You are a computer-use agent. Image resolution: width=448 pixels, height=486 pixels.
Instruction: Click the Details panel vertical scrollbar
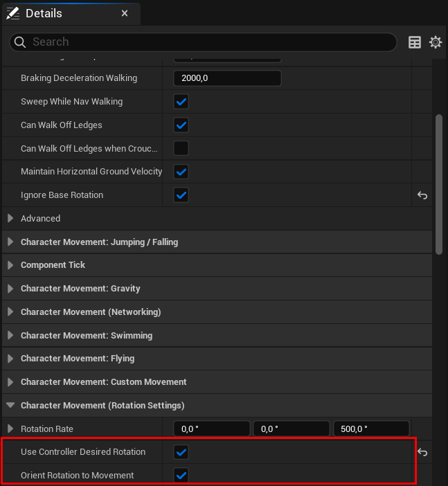tap(439, 184)
